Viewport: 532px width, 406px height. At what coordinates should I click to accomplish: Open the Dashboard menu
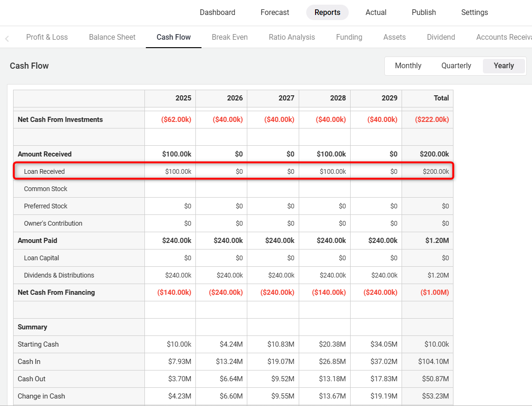(217, 13)
